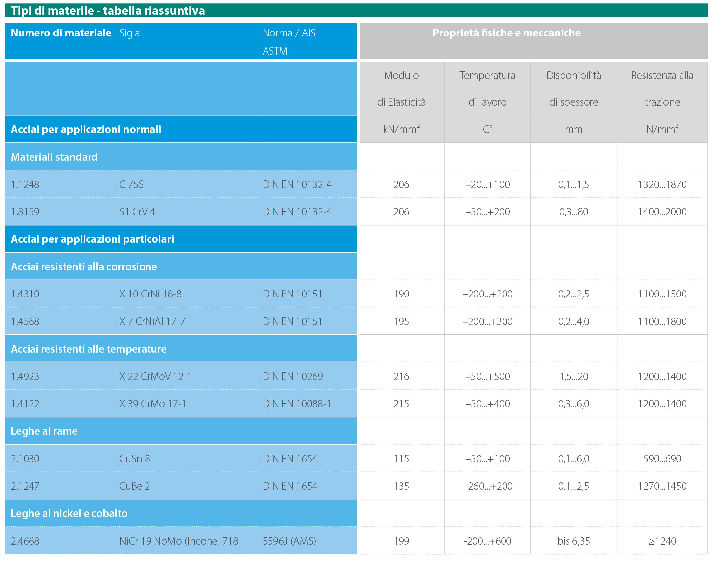
Task: Select the 'Proprietà fisiche e meccaniche' header
Action: tap(506, 33)
